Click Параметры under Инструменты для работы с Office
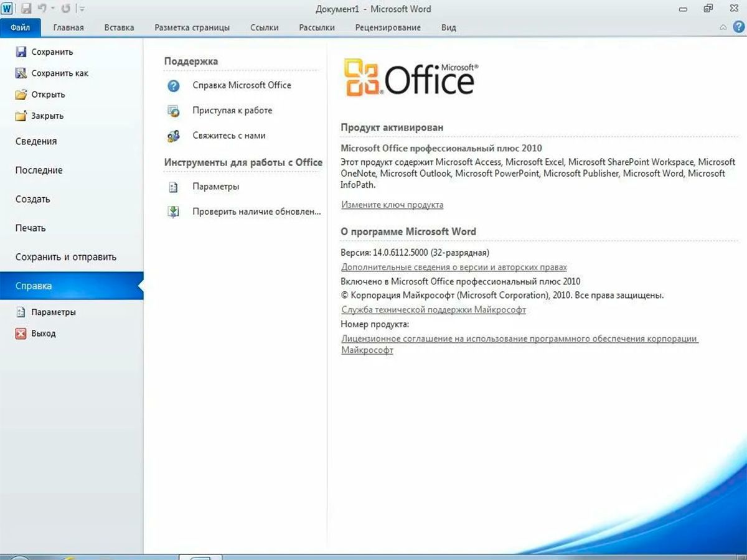Viewport: 747px width, 560px height. (x=215, y=187)
